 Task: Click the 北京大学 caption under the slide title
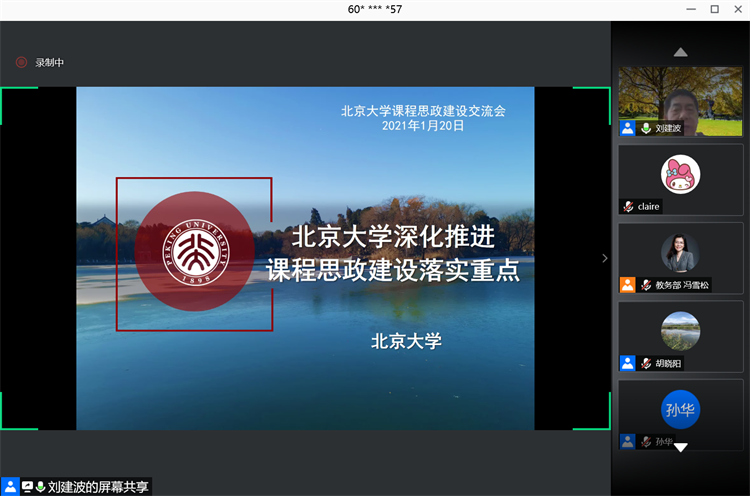(406, 341)
